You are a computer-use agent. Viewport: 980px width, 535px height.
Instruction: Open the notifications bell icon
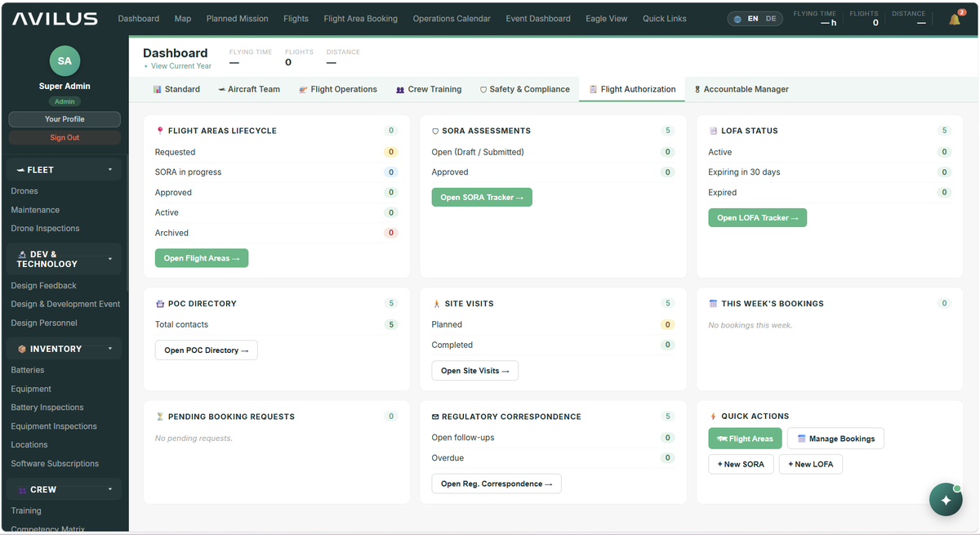click(x=954, y=20)
